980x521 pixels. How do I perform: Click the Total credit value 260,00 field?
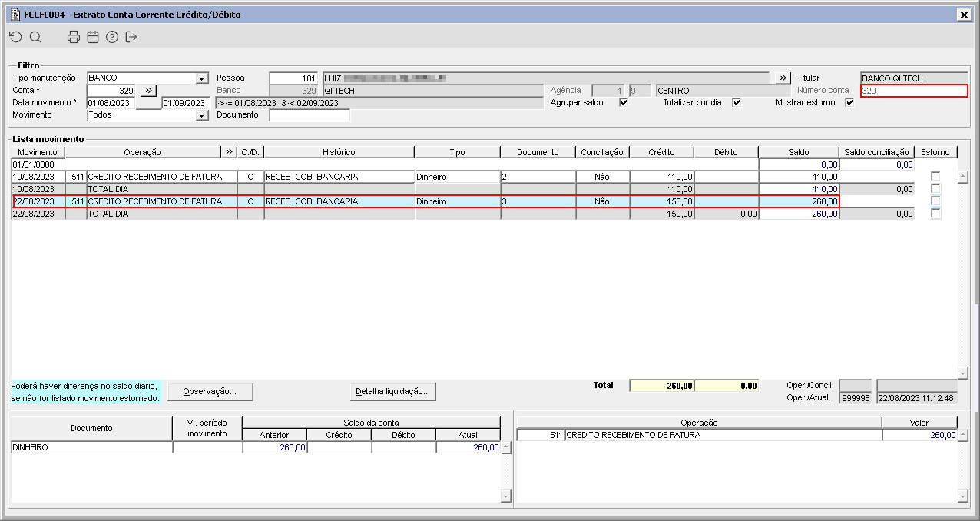662,386
